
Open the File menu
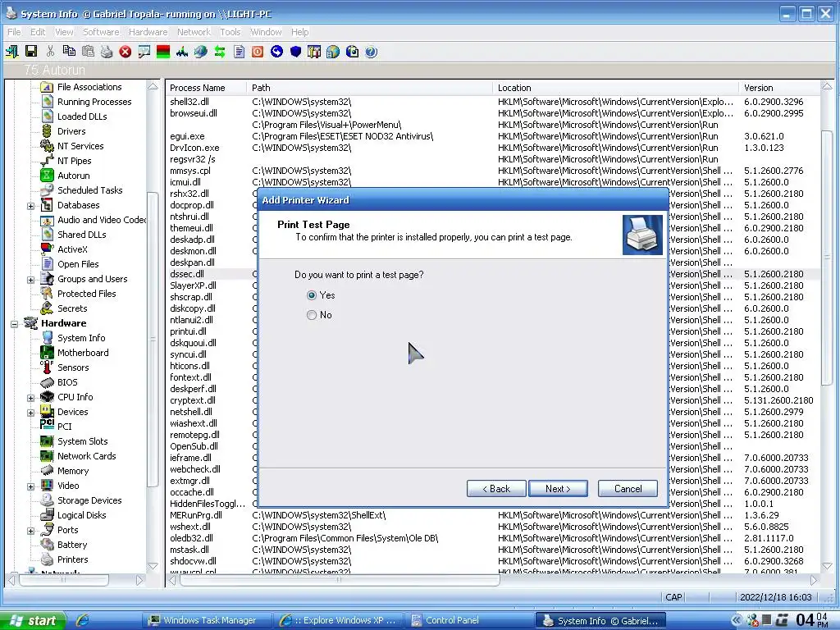coord(14,32)
